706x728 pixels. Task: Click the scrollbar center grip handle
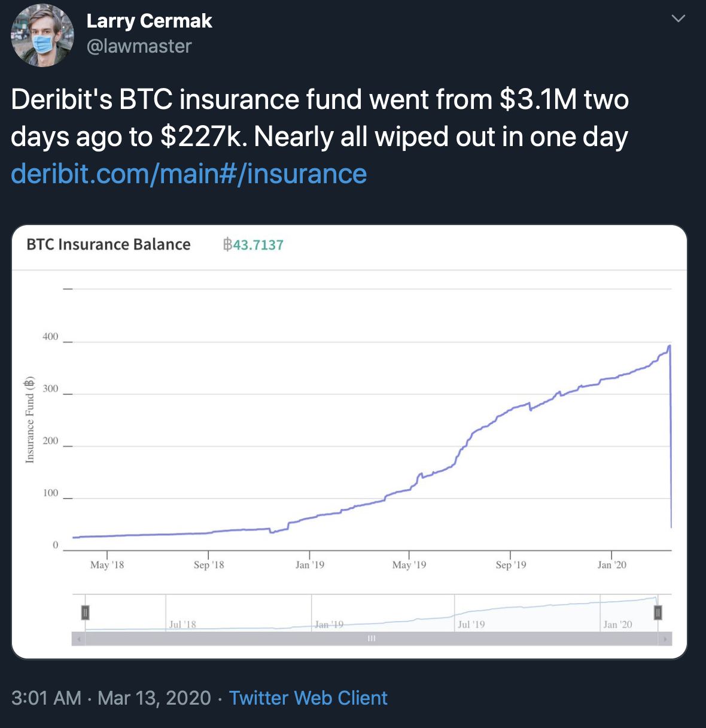coord(372,639)
